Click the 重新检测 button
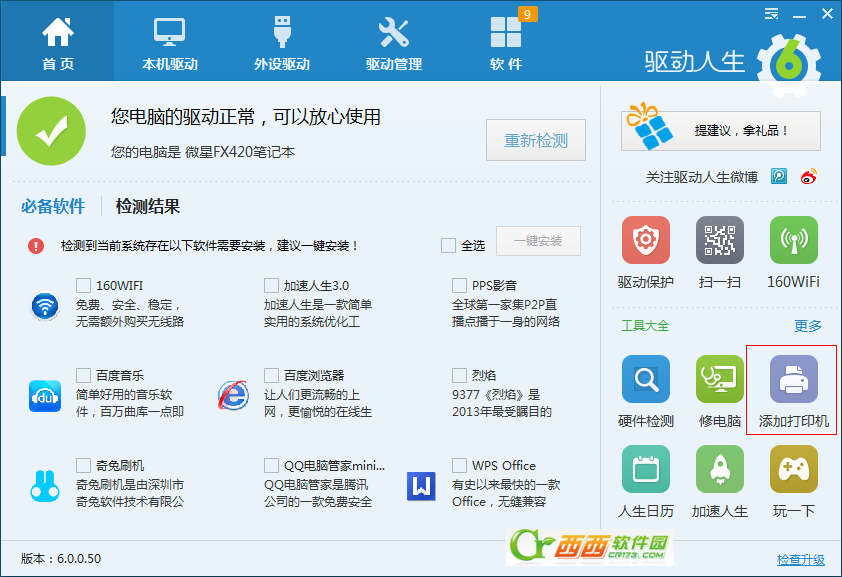 pos(536,140)
